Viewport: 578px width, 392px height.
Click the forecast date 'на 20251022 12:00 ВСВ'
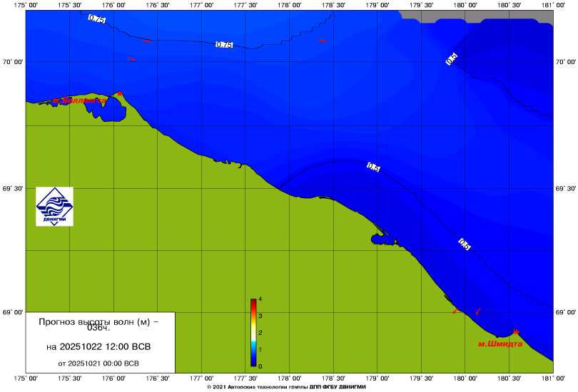point(98,347)
